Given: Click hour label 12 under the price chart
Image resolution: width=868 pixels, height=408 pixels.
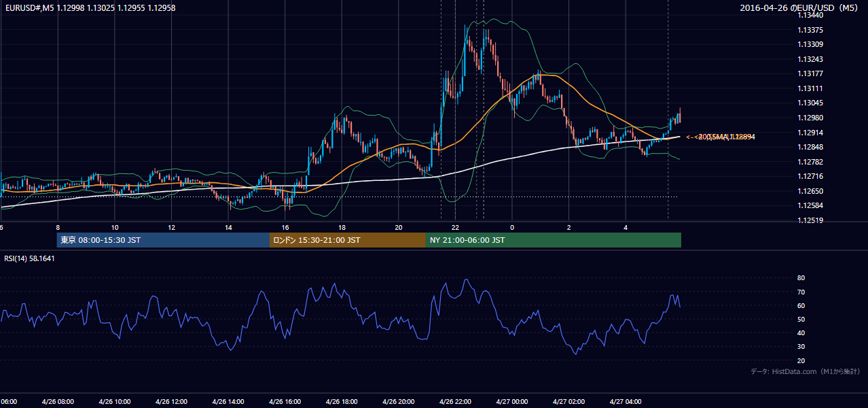Looking at the screenshot, I should (171, 227).
